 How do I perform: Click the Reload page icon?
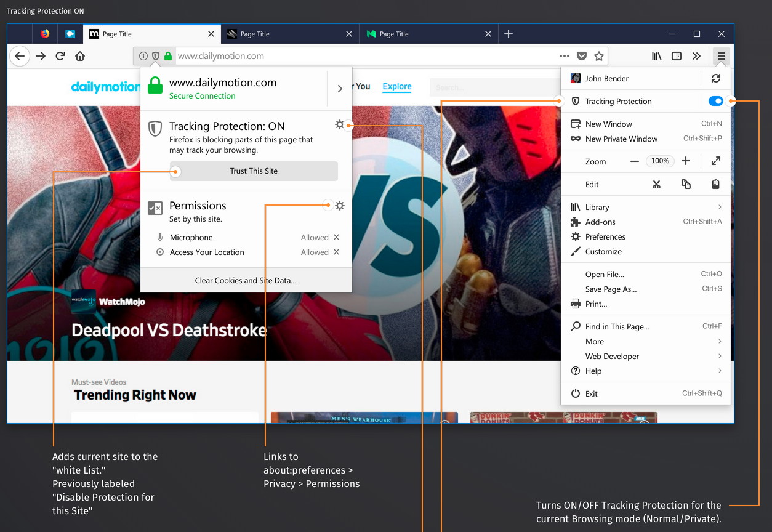tap(60, 56)
